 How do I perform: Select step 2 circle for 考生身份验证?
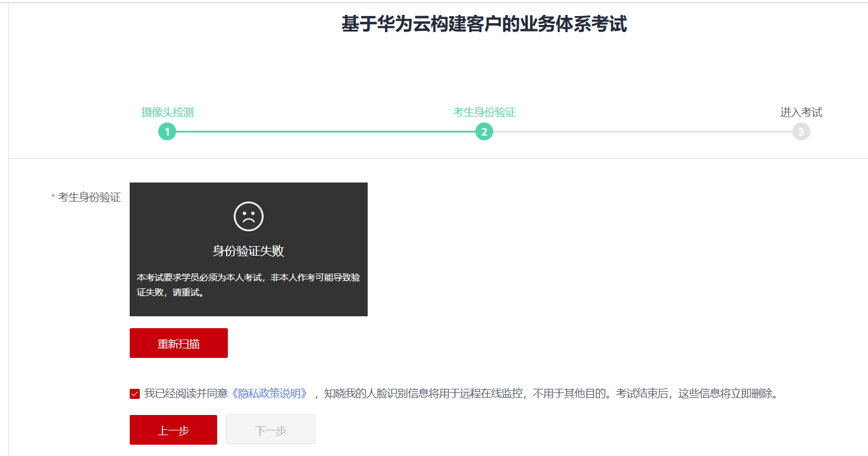[484, 132]
